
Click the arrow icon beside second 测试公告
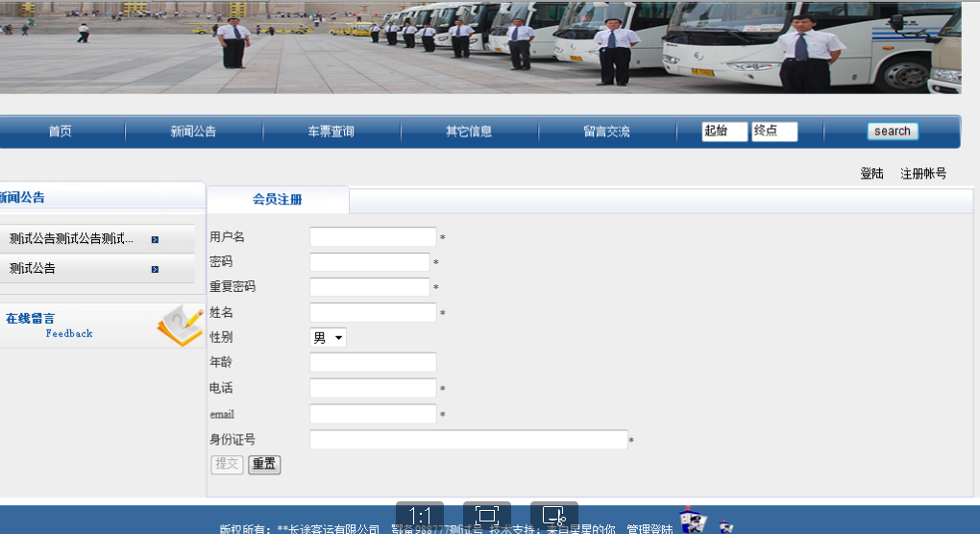point(155,269)
